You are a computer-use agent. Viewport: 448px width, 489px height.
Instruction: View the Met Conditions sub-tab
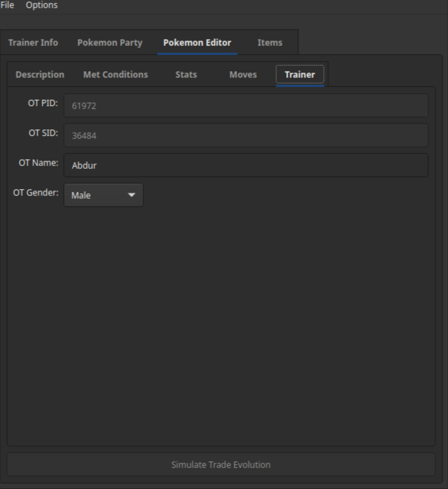[x=116, y=75]
